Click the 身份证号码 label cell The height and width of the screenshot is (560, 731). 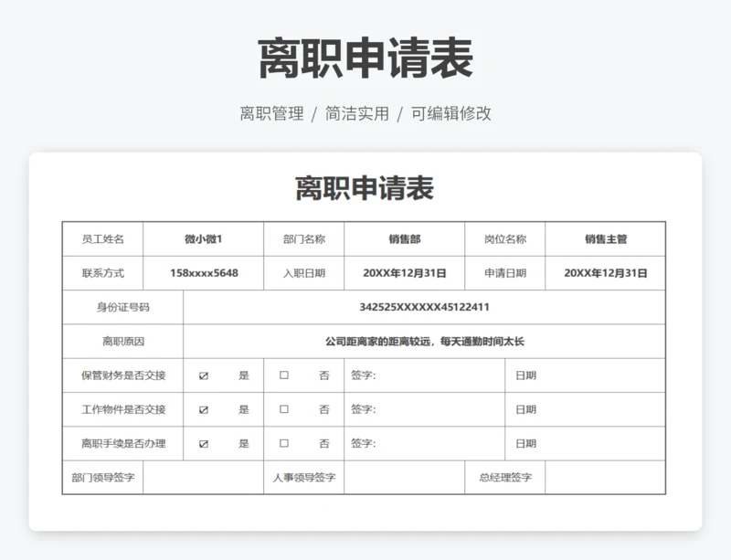click(123, 307)
